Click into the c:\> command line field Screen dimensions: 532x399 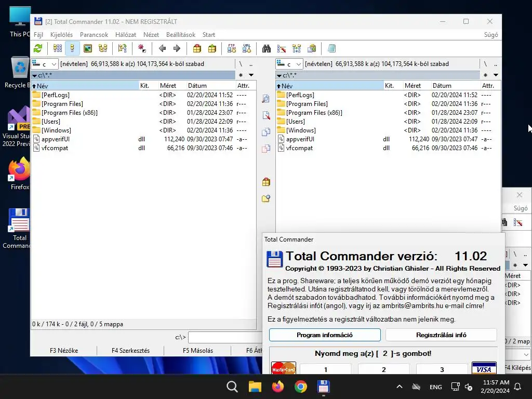(x=225, y=337)
